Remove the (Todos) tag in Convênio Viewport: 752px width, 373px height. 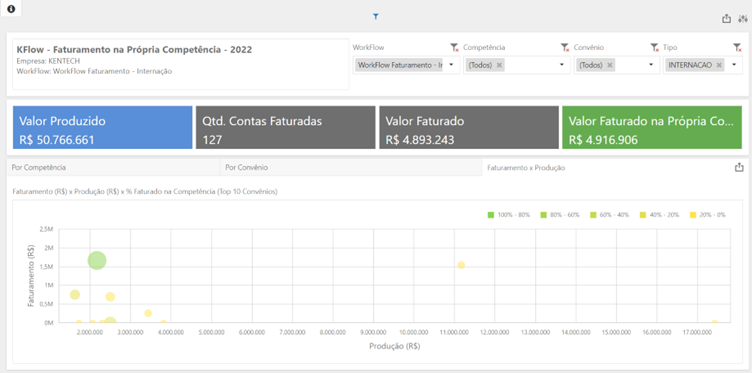pos(610,65)
